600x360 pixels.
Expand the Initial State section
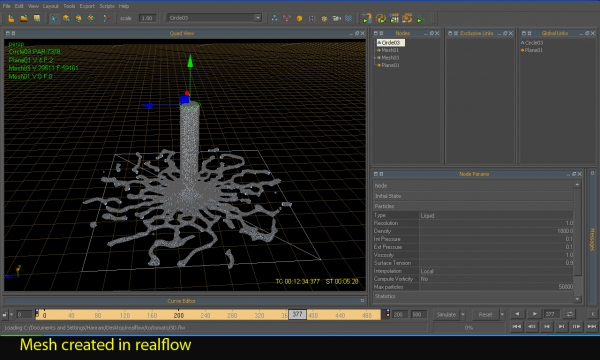473,196
